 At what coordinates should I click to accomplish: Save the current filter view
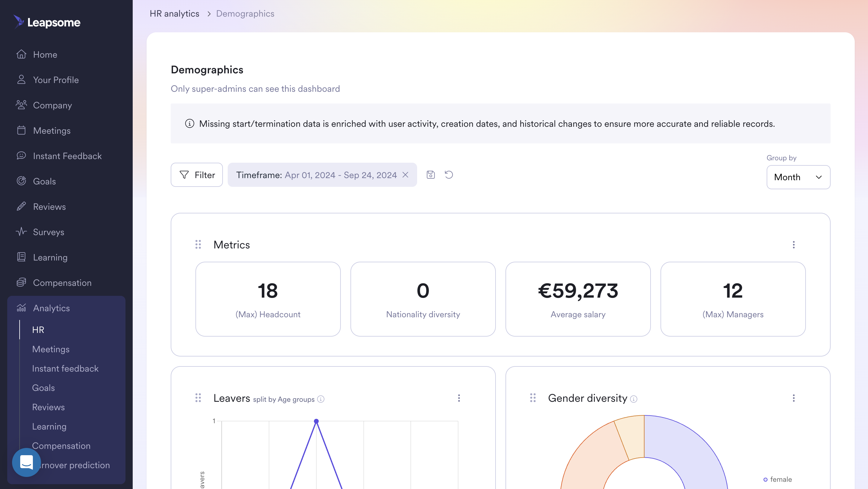tap(431, 175)
